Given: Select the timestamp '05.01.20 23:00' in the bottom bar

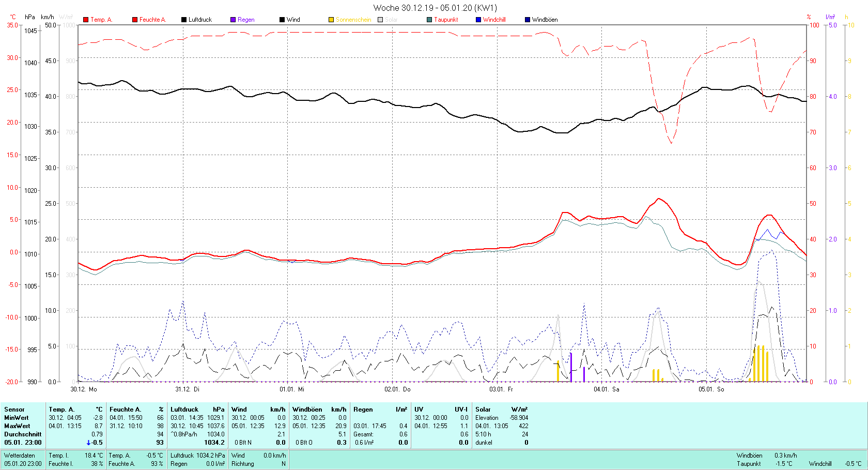Looking at the screenshot, I should pyautogui.click(x=23, y=464).
